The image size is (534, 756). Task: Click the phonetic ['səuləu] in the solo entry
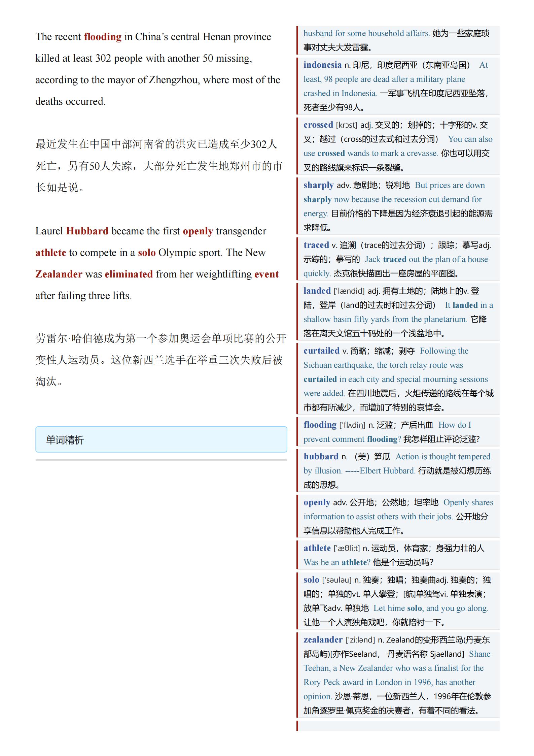click(x=337, y=580)
